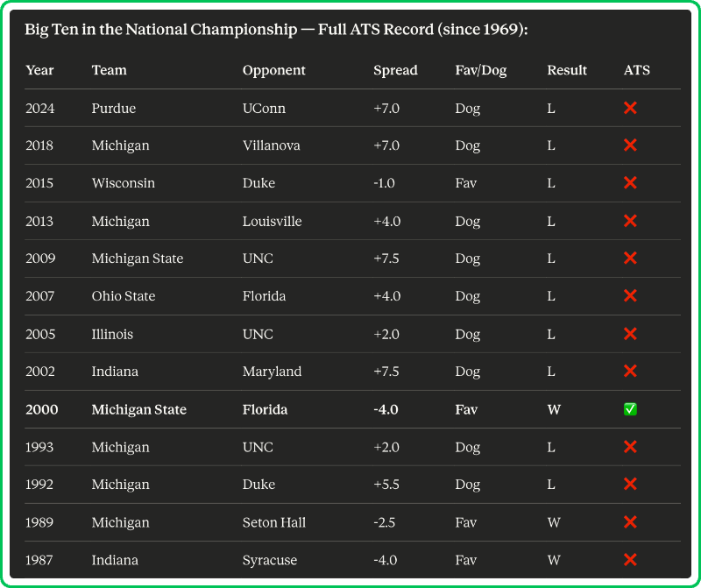Click the Big Ten ATS Record table title
The height and width of the screenshot is (588, 701).
(x=276, y=30)
